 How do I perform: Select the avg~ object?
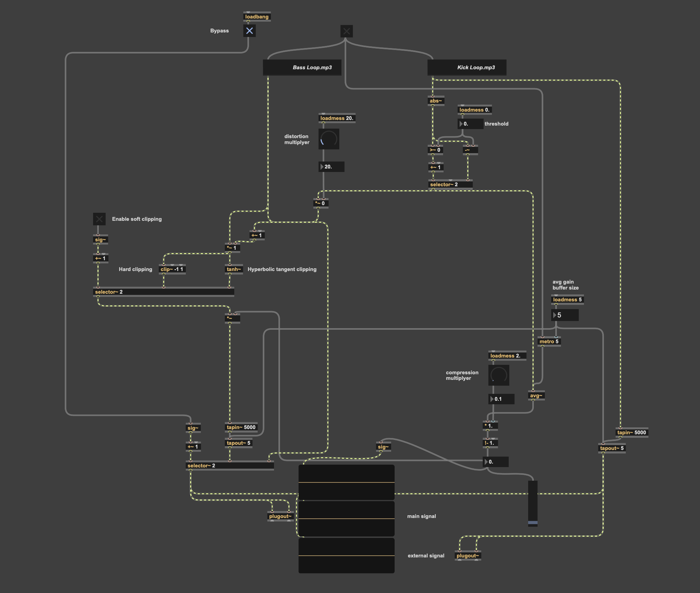(536, 396)
